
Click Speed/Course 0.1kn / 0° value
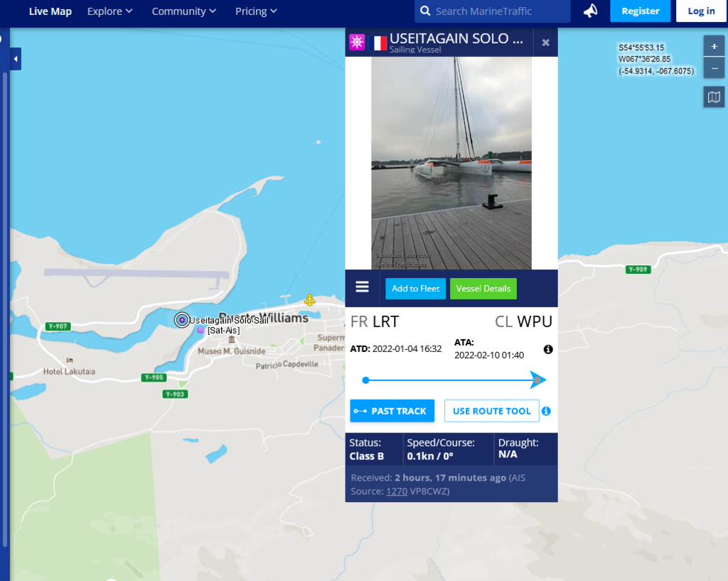pyautogui.click(x=430, y=456)
